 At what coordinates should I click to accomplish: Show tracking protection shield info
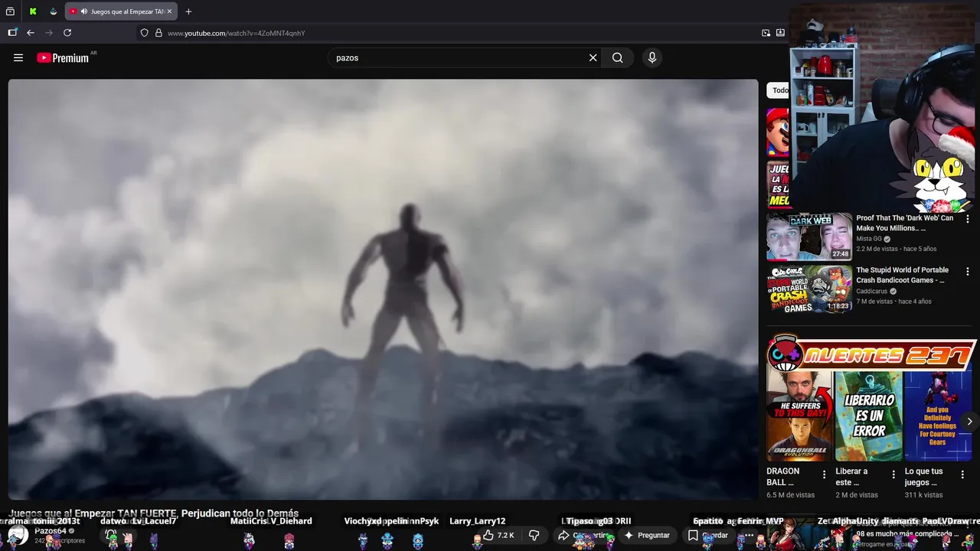pyautogui.click(x=144, y=33)
